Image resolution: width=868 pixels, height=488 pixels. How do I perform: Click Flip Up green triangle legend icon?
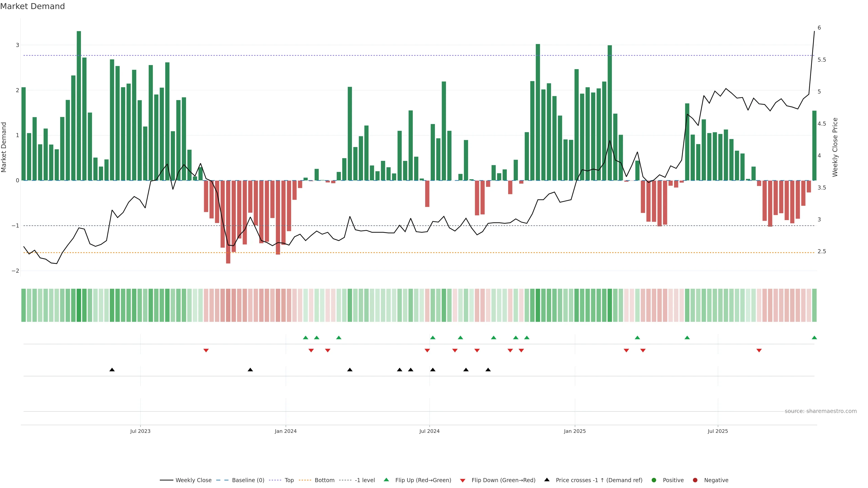click(387, 480)
